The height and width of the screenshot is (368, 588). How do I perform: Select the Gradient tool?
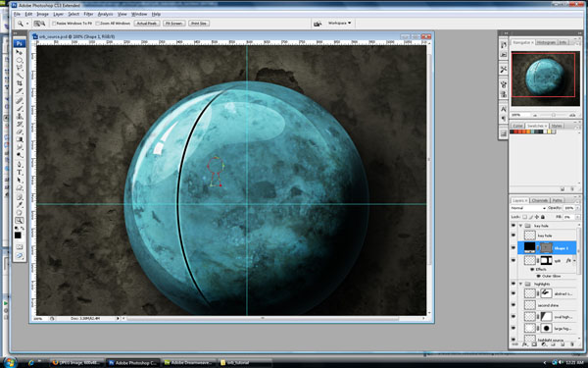(x=19, y=139)
